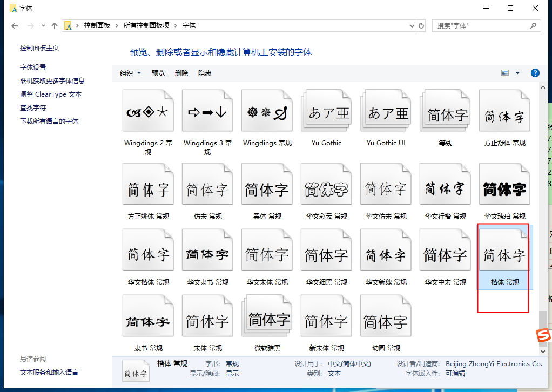The image size is (552, 392).
Task: Expand the 所有控制面板项 breadcrumb chevron
Action: pyautogui.click(x=176, y=26)
